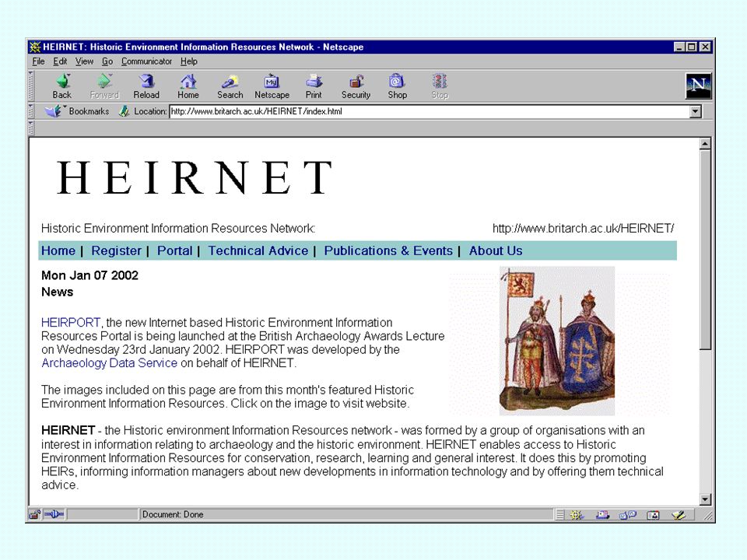This screenshot has height=560, width=747.
Task: Click inside the Location URL field
Action: click(x=429, y=111)
